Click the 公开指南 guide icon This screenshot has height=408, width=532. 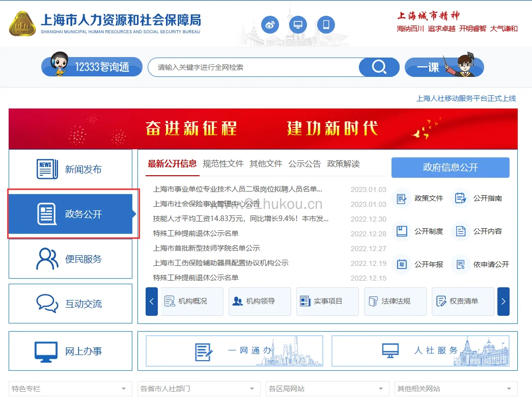tap(460, 198)
